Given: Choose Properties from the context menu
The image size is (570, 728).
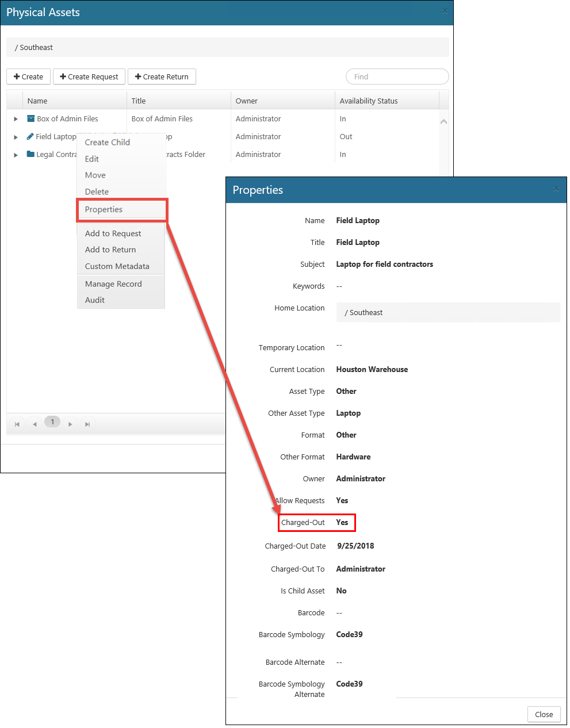Looking at the screenshot, I should (104, 209).
